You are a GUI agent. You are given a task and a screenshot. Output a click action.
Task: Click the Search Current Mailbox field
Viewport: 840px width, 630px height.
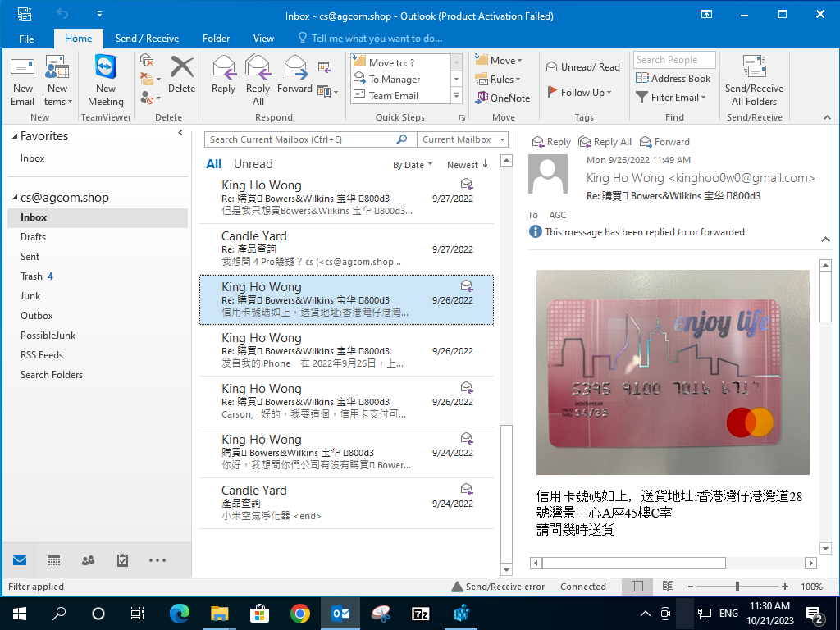coord(301,139)
